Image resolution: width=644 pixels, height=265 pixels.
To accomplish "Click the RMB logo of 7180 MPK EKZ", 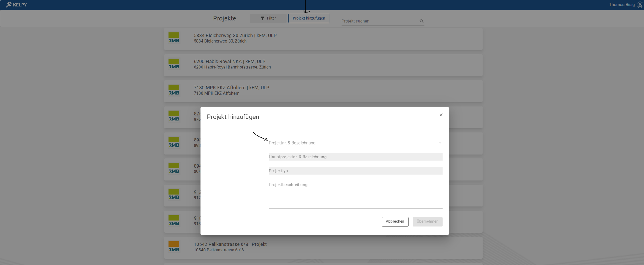I will point(174,90).
